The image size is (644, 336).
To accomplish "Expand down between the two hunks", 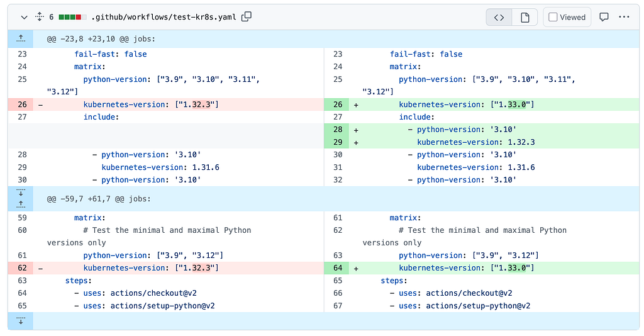I will [21, 193].
